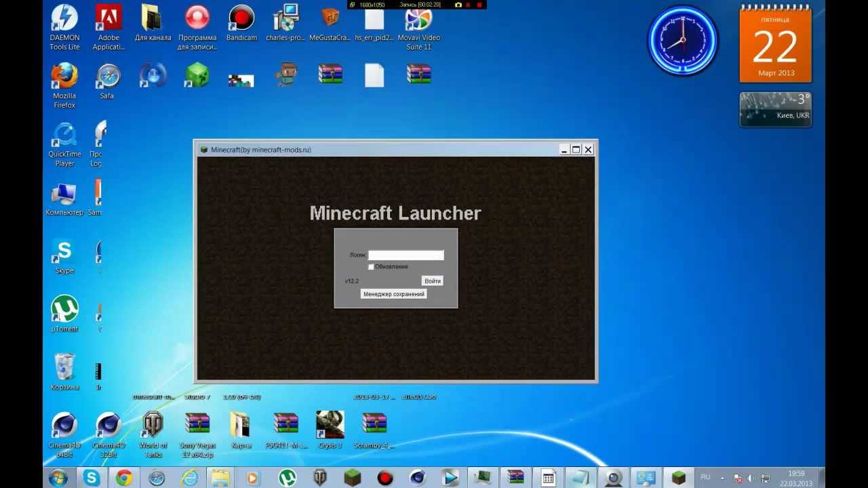The height and width of the screenshot is (488, 868).
Task: Launch Mozilla Firefox desktop shortcut
Action: click(64, 86)
